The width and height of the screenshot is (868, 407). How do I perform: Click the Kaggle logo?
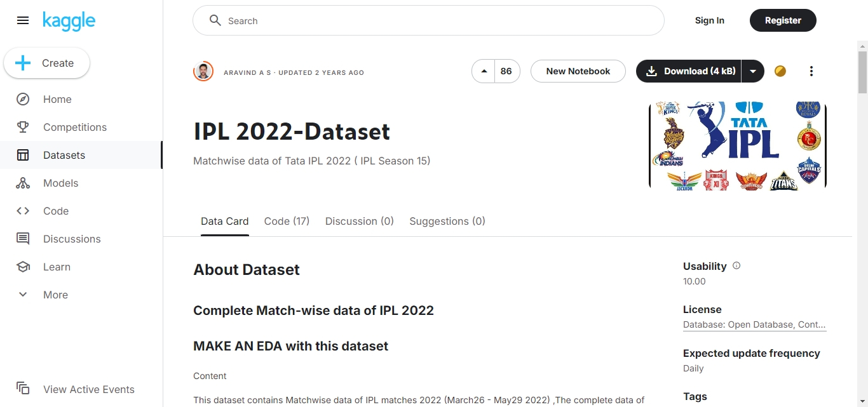(x=69, y=21)
